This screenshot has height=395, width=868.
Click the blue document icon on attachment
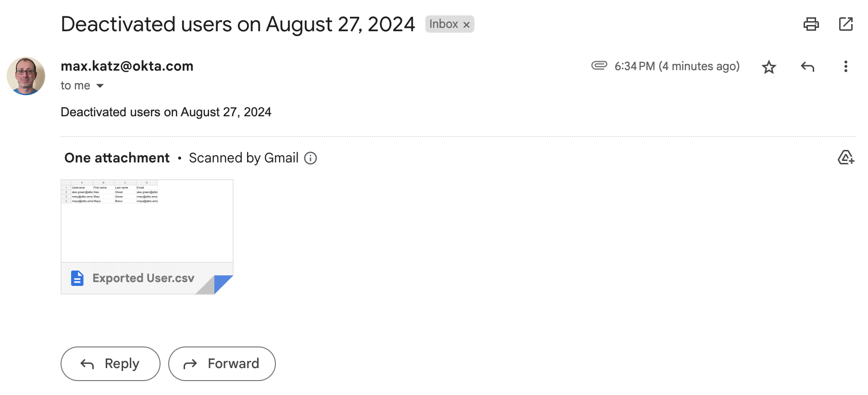coord(77,278)
